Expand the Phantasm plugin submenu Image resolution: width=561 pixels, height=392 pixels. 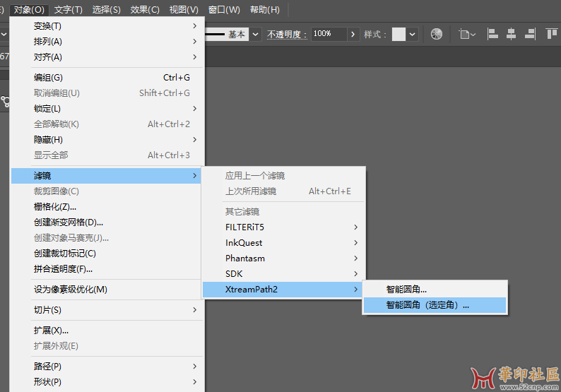[283, 259]
